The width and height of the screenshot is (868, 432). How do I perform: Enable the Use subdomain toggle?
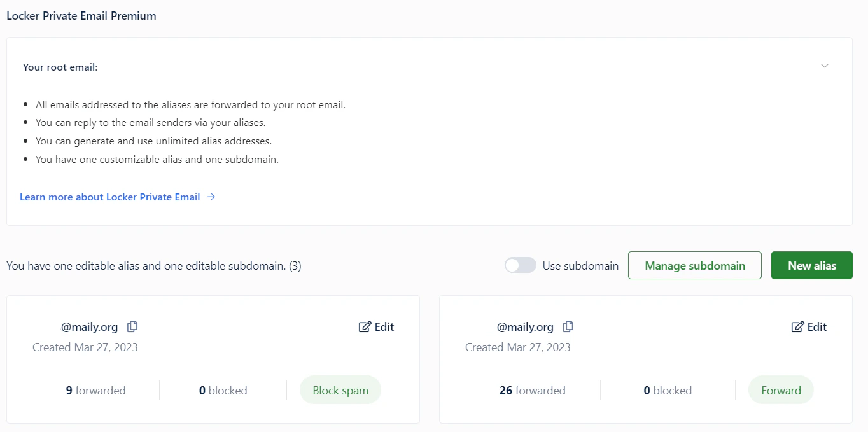[520, 265]
